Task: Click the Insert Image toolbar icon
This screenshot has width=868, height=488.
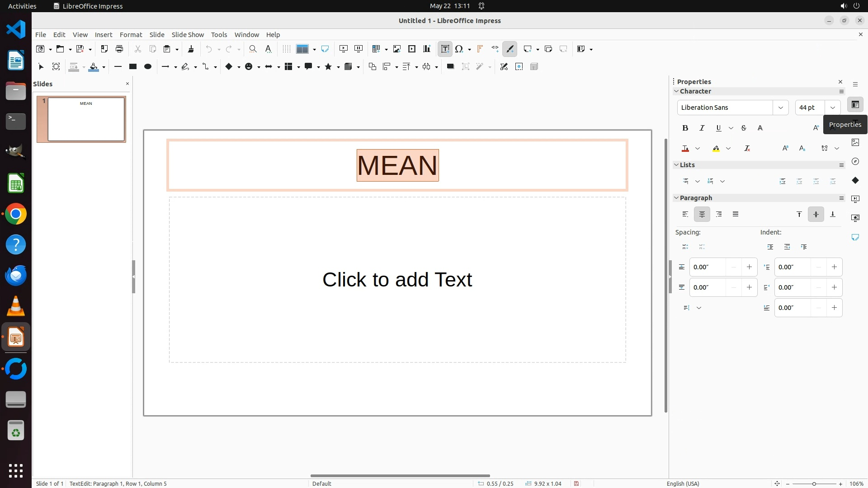Action: 396,49
